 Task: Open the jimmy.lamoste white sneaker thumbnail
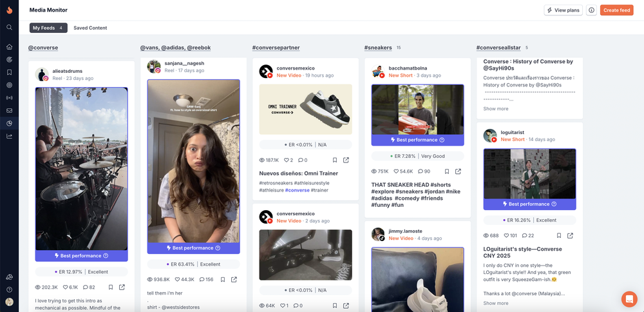418,280
